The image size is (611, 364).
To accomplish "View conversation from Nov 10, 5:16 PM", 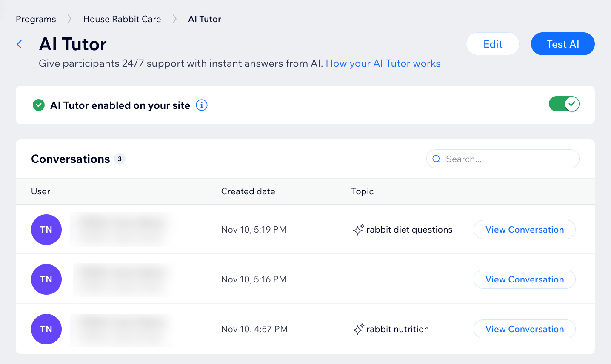I will 524,279.
